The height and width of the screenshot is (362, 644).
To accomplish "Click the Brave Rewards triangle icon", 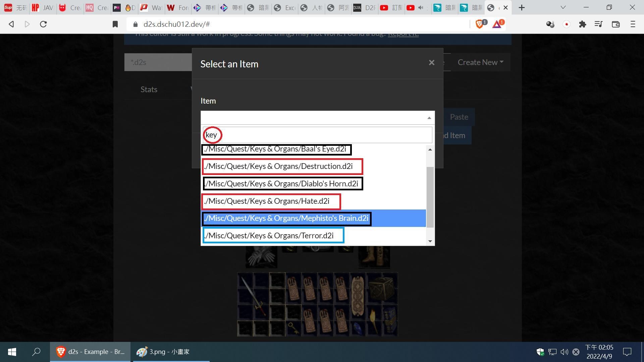I will click(497, 24).
